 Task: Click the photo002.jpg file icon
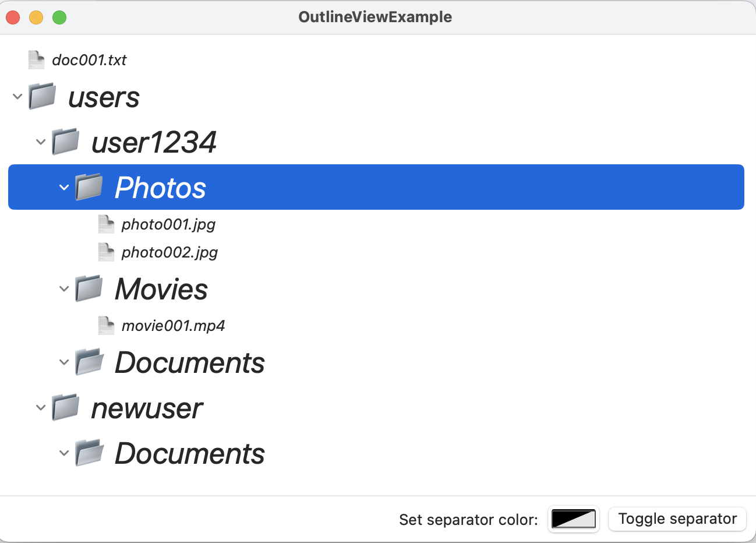pos(106,252)
